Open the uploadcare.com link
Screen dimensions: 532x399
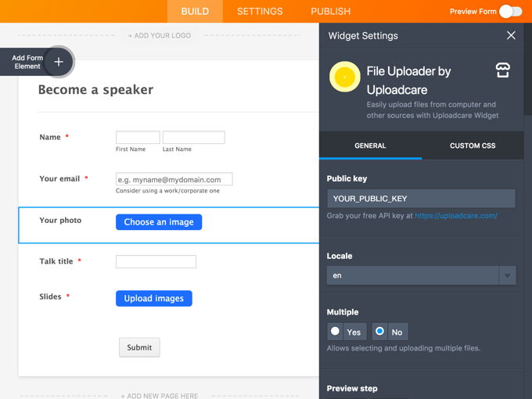point(456,215)
